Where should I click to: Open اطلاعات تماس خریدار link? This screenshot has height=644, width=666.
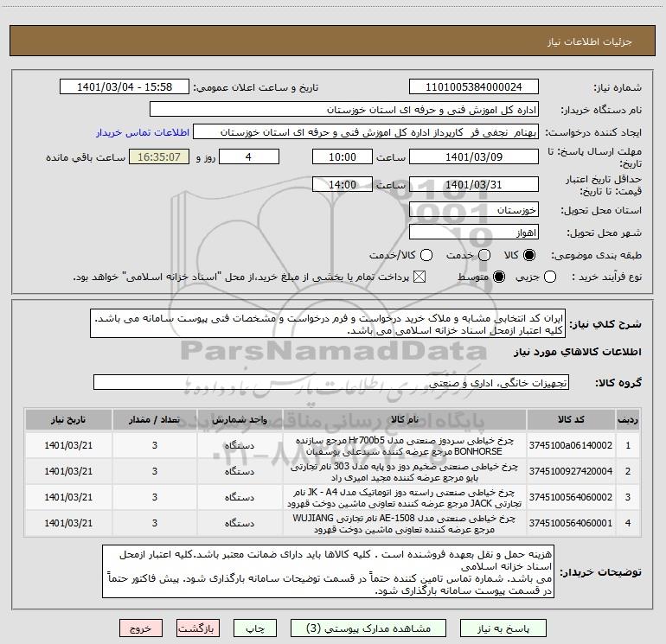click(143, 132)
